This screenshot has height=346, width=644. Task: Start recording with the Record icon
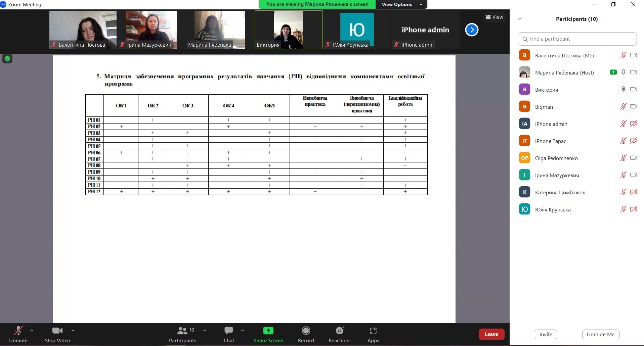[306, 331]
